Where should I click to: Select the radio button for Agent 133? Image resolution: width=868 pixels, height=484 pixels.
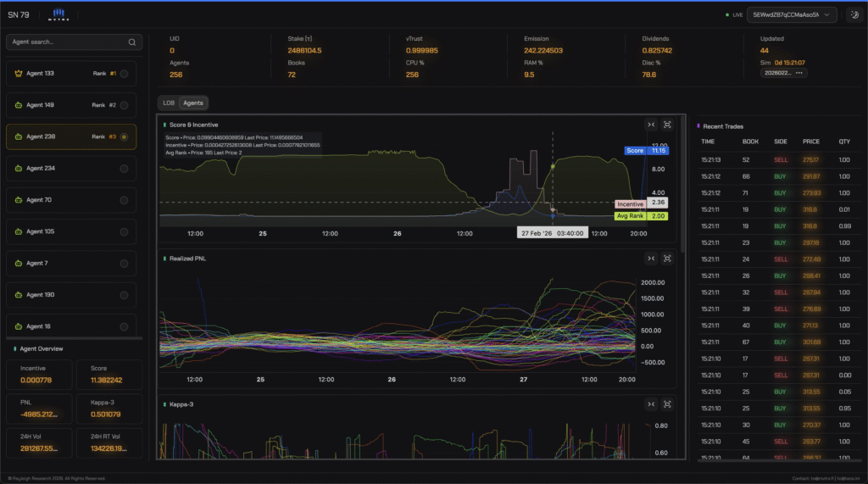[x=125, y=74]
